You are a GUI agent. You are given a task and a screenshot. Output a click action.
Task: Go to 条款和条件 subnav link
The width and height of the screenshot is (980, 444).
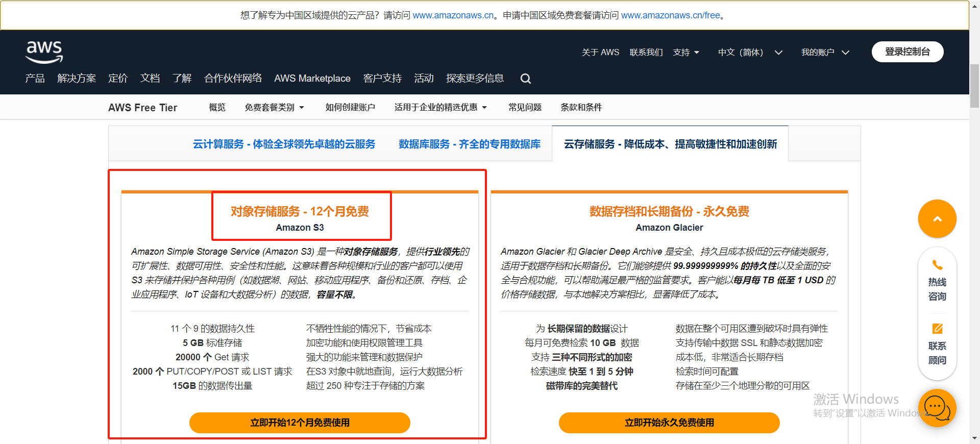pos(581,107)
